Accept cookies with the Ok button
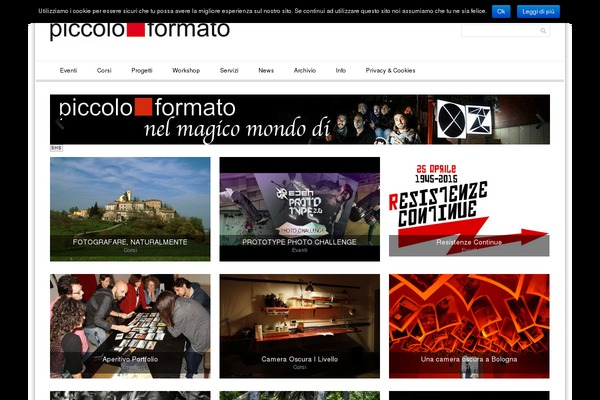 pyautogui.click(x=501, y=11)
